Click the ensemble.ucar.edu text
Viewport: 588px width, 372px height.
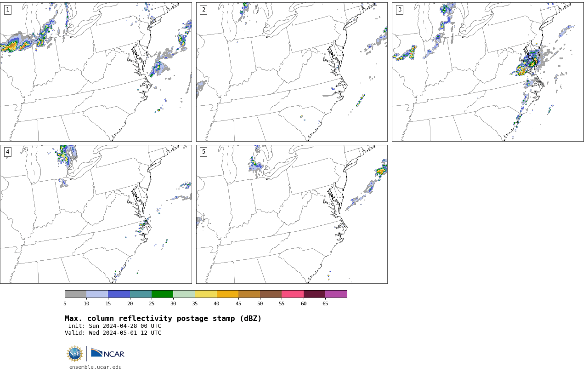[x=96, y=367]
